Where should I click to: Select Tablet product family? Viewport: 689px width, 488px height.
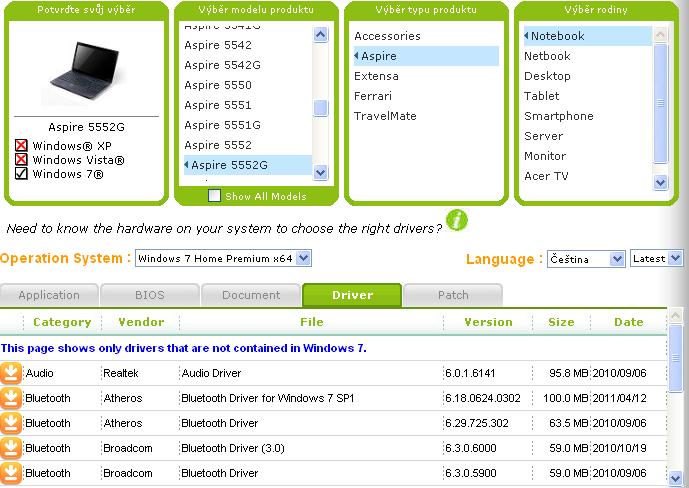click(x=541, y=96)
